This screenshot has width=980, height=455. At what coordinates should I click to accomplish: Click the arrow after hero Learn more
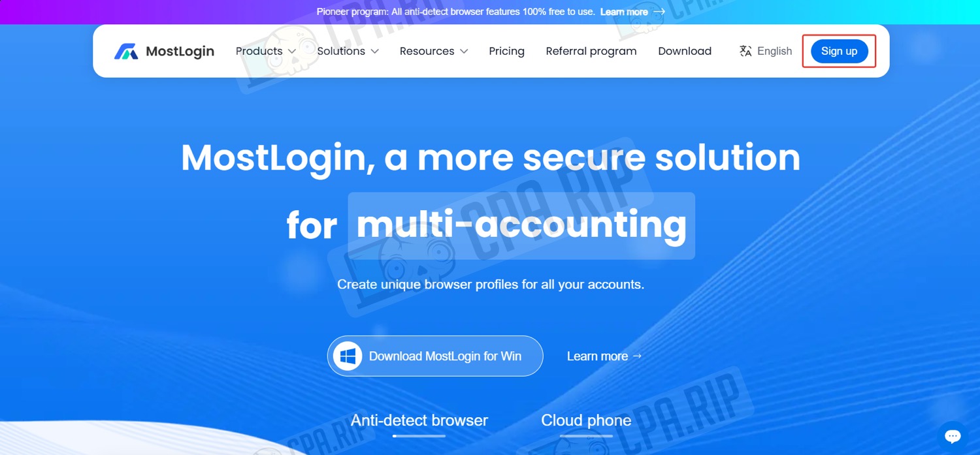click(x=638, y=356)
